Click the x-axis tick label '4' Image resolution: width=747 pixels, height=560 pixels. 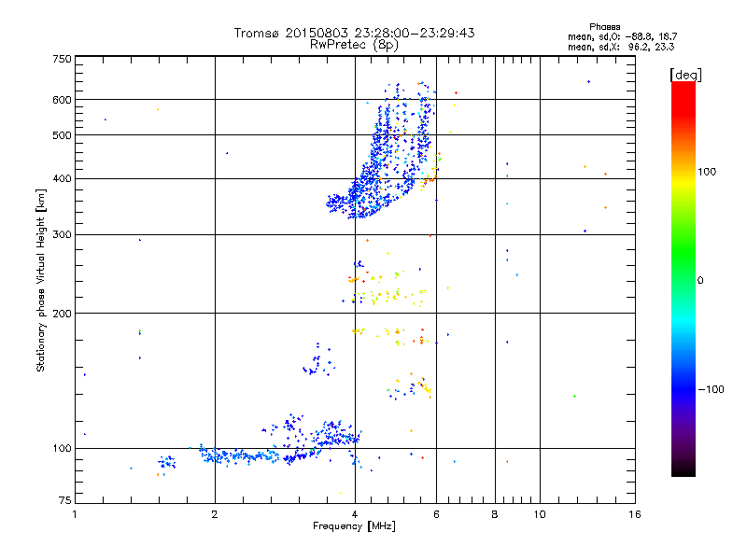[x=355, y=514]
